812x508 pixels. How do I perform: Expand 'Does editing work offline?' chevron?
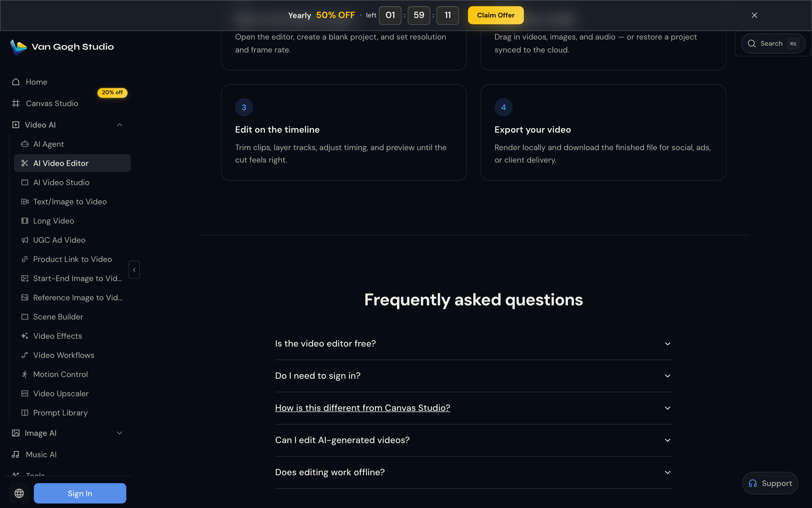667,472
